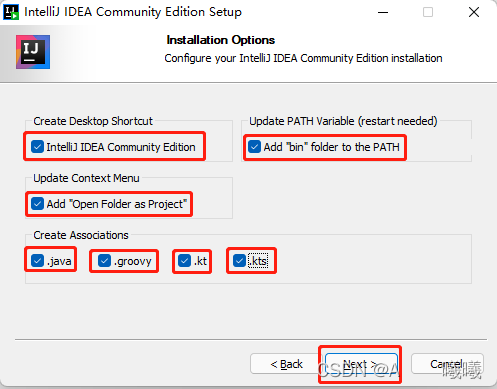Screen dimensions: 497x389
Task: Click the Update PATH Variable group label
Action: 343,121
